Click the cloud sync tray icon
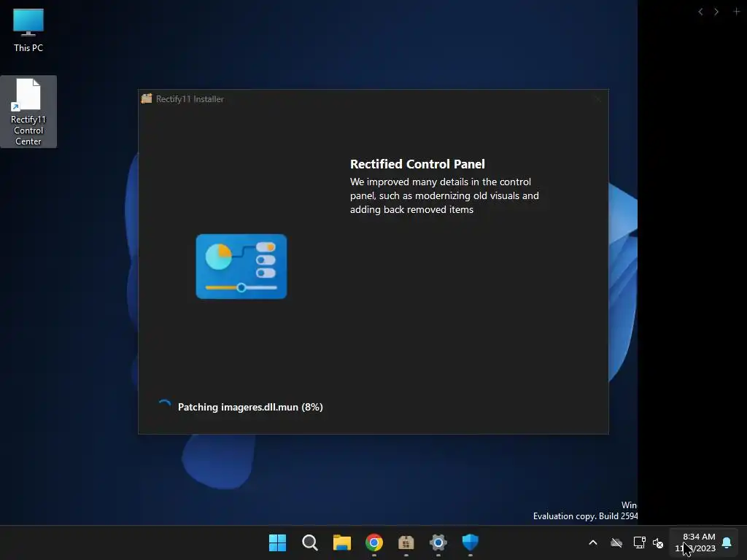Screen dimensions: 747x560 point(616,542)
